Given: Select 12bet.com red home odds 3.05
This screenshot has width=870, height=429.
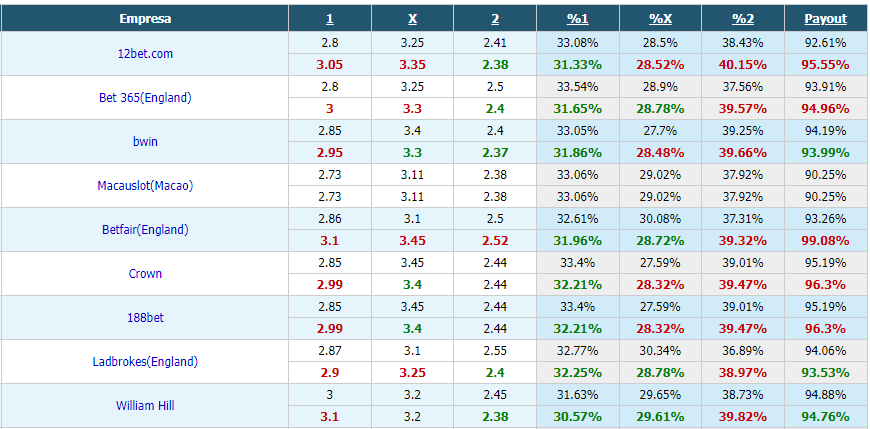Looking at the screenshot, I should tap(330, 64).
